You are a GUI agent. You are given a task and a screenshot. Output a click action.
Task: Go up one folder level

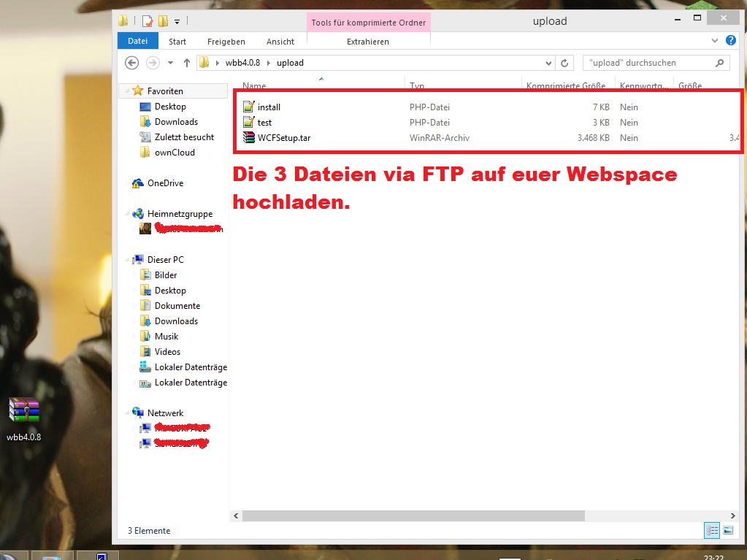(x=187, y=63)
